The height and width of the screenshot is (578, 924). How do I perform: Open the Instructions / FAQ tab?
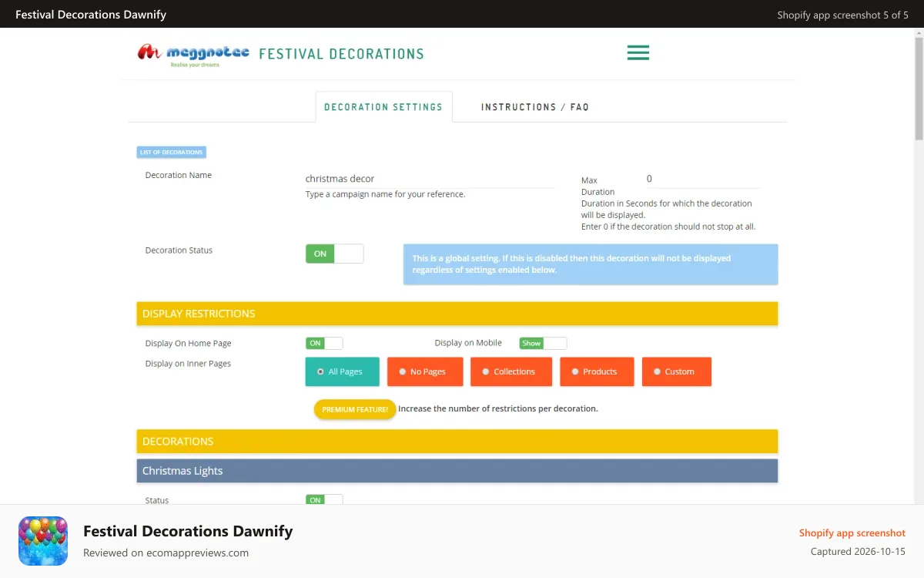pos(535,107)
